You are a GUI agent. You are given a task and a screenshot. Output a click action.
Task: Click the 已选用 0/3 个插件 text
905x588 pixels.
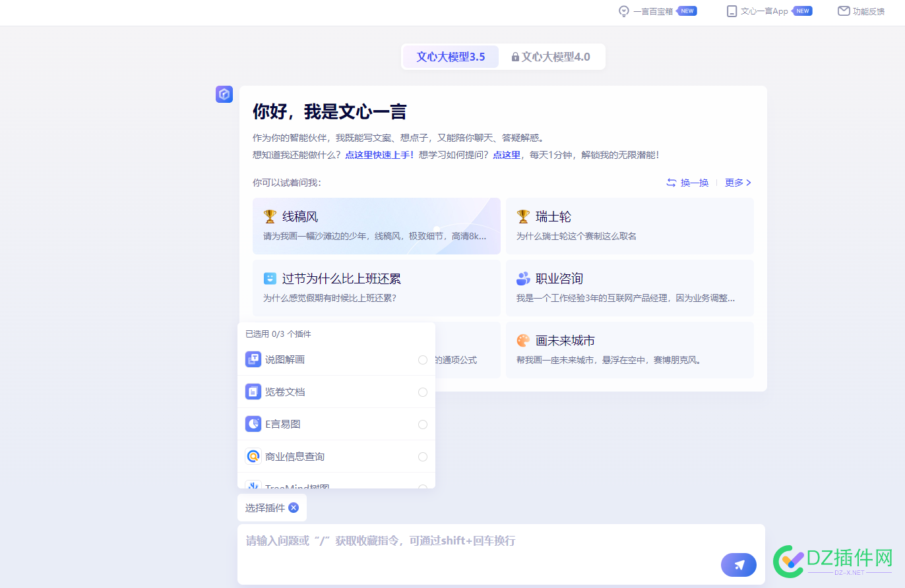(278, 334)
